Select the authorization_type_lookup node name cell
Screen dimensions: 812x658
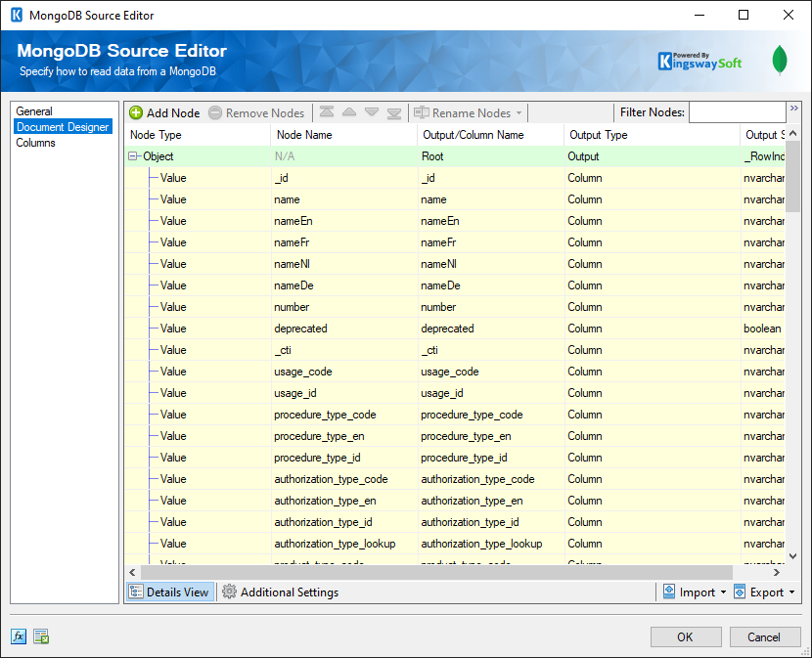(344, 543)
